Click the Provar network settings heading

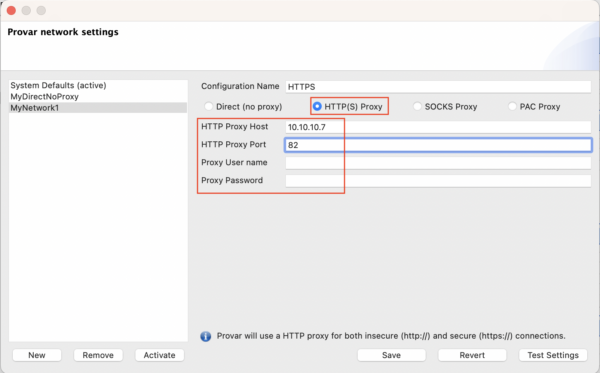(x=63, y=32)
